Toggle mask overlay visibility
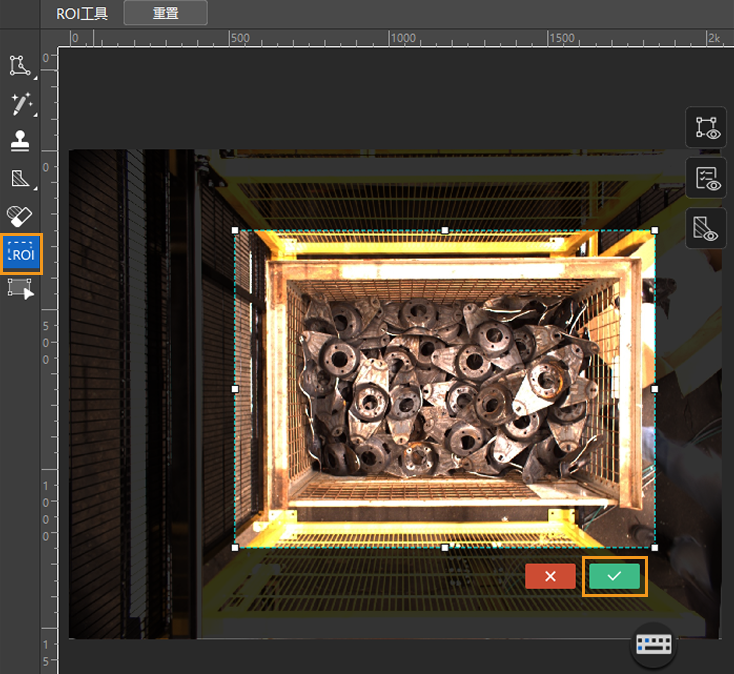The width and height of the screenshot is (734, 674). point(708,228)
